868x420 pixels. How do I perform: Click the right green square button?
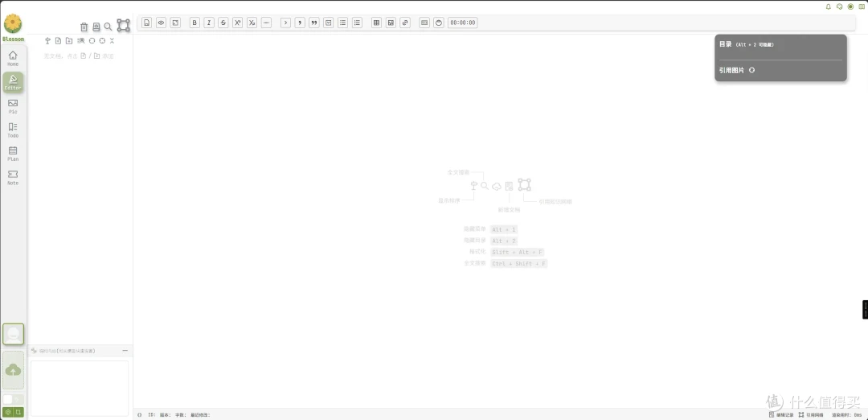click(x=18, y=412)
